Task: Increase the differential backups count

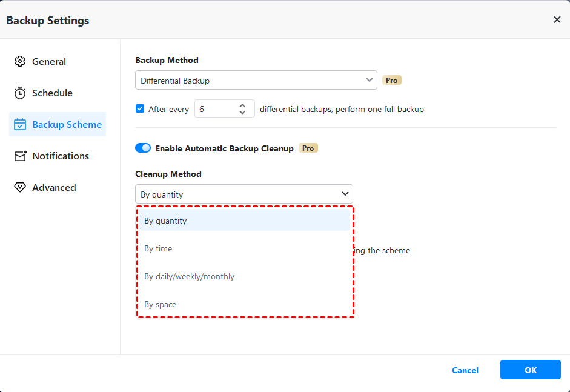Action: pos(242,105)
